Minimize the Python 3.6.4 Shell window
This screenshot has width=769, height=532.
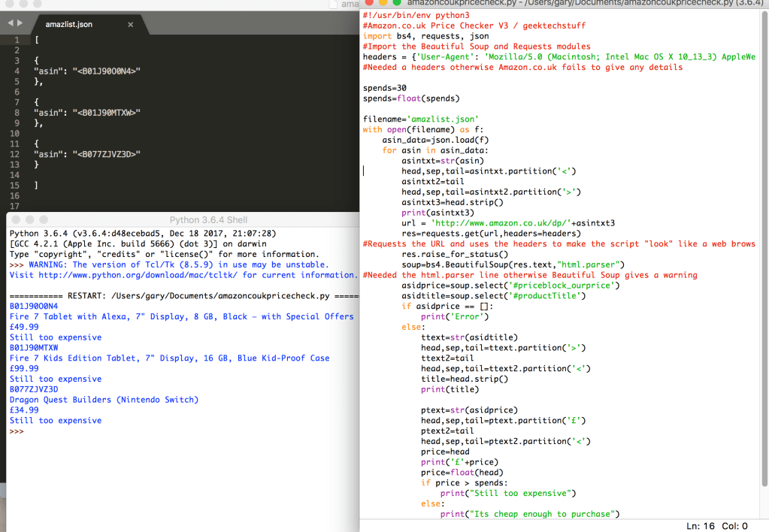[32, 220]
